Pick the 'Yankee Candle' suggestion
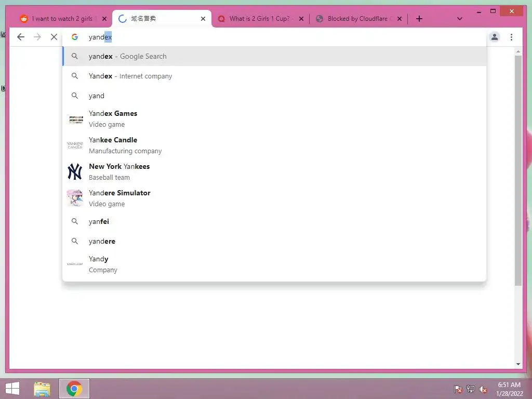Viewport: 532px width, 399px height. pyautogui.click(x=274, y=145)
